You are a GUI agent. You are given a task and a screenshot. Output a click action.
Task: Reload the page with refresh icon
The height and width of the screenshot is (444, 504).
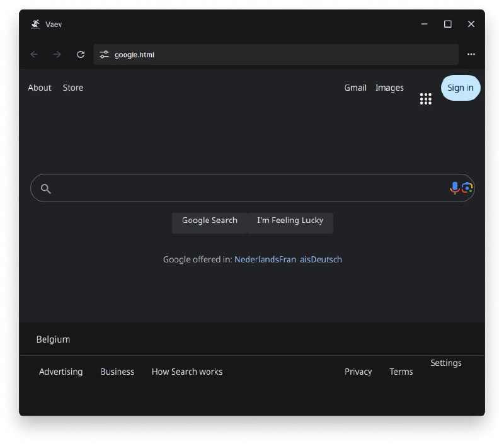[x=81, y=55]
